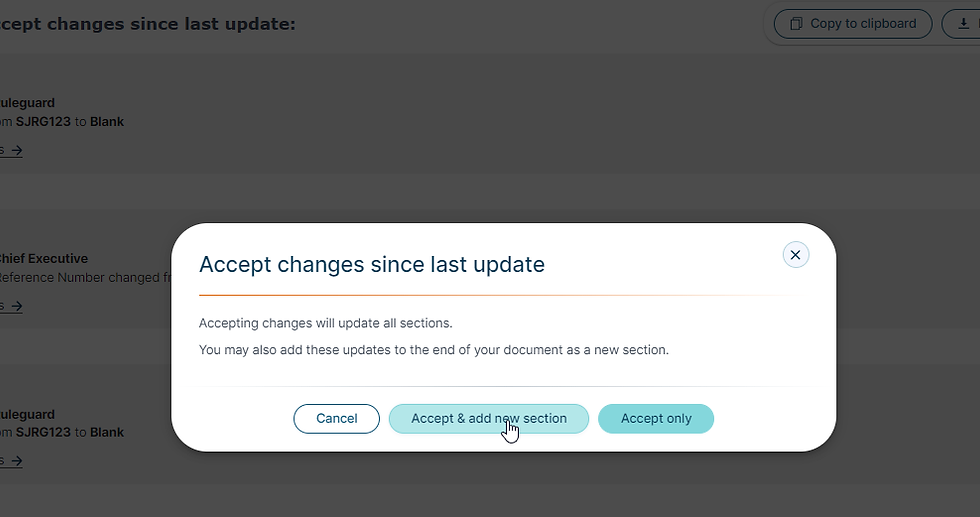Click the Copy to clipboard button

853,24
